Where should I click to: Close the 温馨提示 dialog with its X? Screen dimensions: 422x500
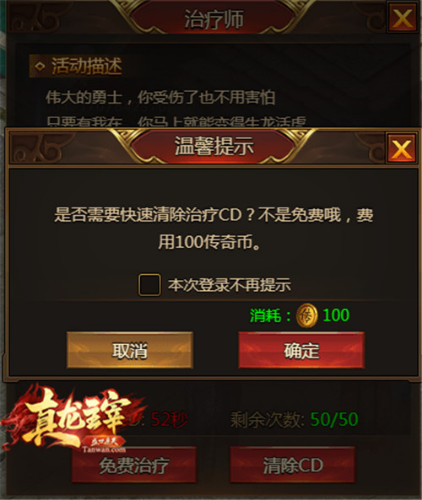(x=402, y=148)
